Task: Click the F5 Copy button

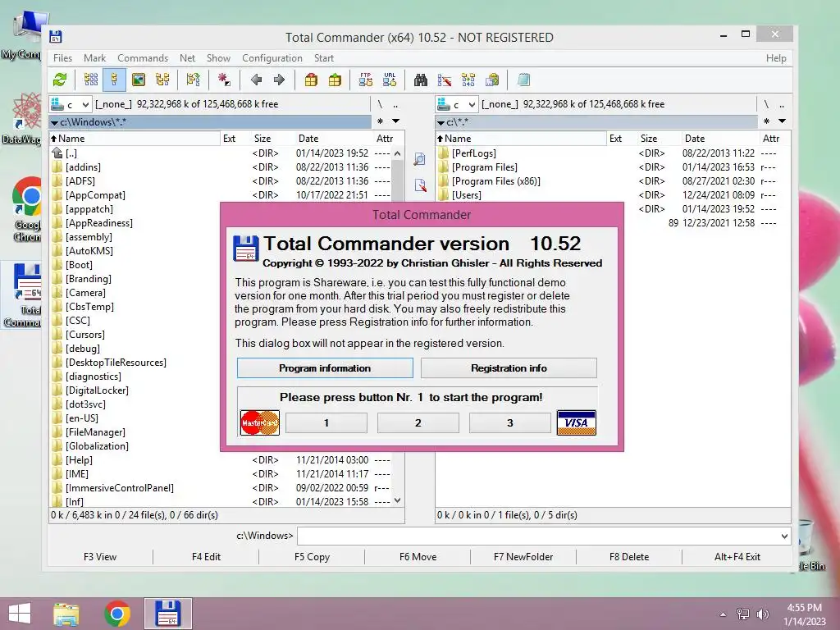Action: coord(312,557)
